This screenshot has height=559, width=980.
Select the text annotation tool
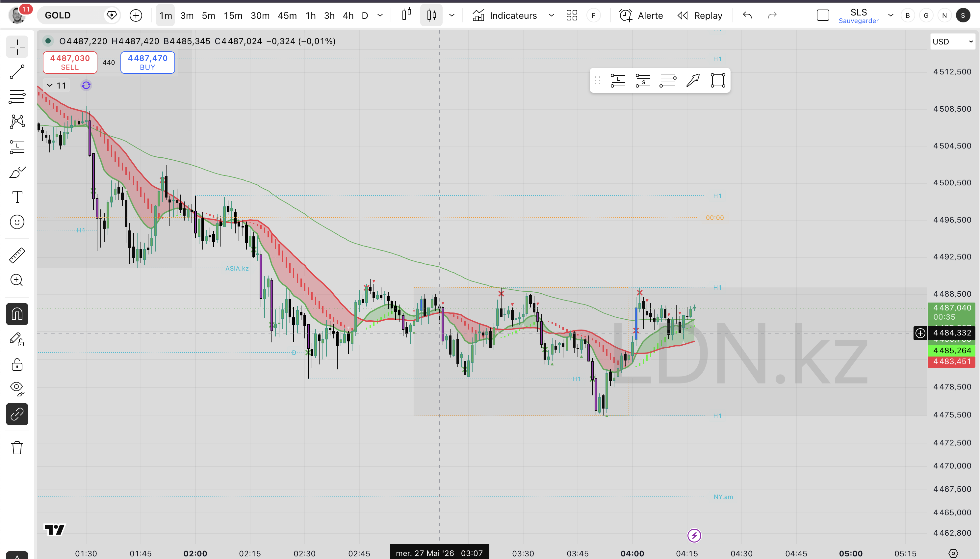(x=17, y=197)
